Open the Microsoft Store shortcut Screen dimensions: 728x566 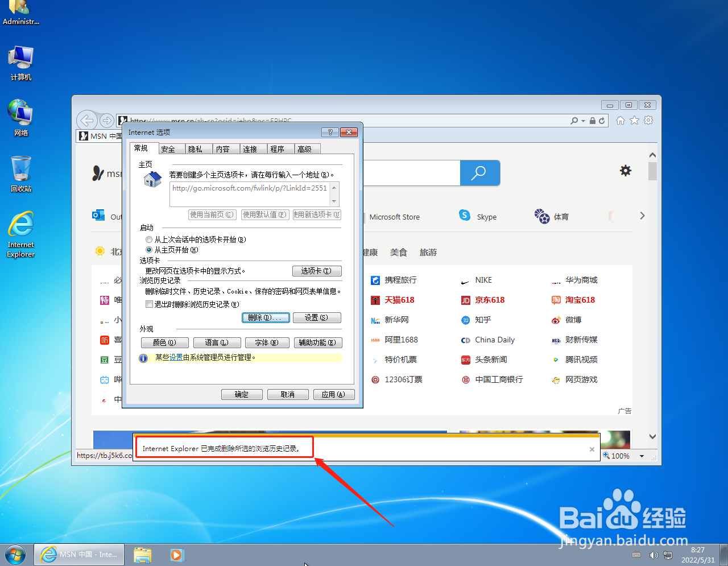(394, 217)
